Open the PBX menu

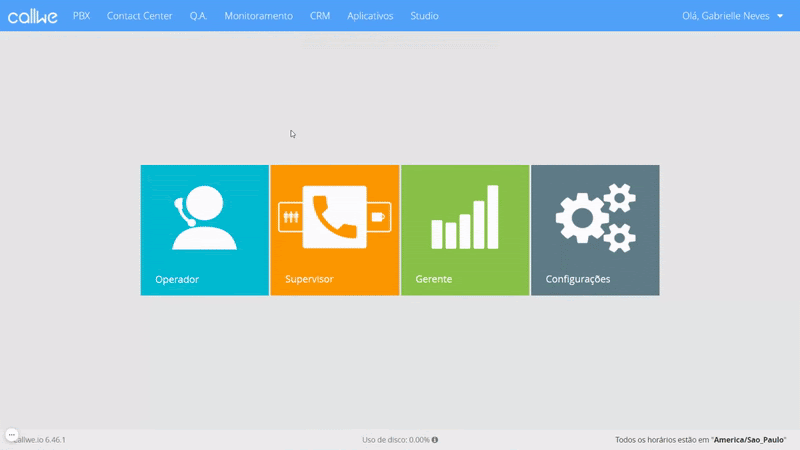click(x=81, y=16)
